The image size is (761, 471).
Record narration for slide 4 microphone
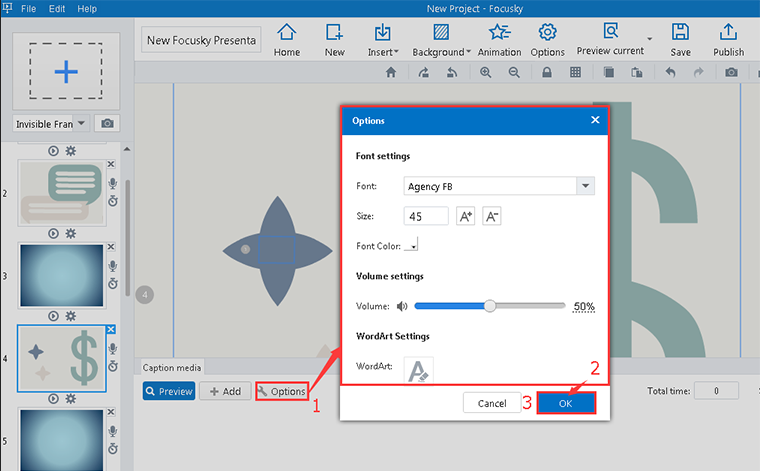(113, 349)
